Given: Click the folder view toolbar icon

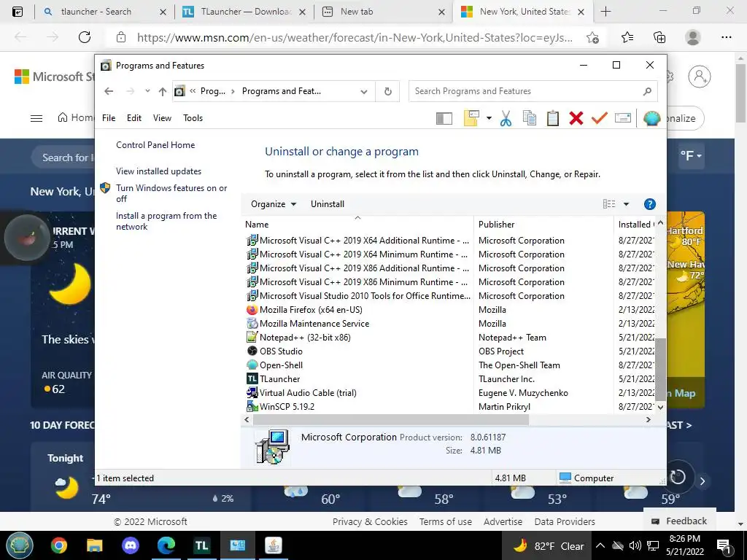Looking at the screenshot, I should pyautogui.click(x=471, y=118).
